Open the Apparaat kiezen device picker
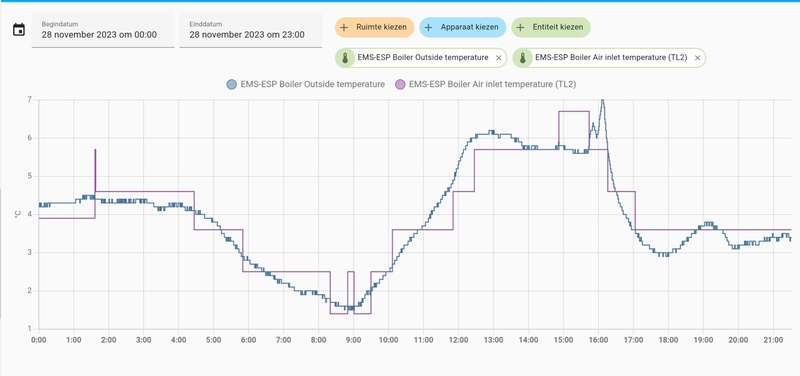 pos(462,27)
